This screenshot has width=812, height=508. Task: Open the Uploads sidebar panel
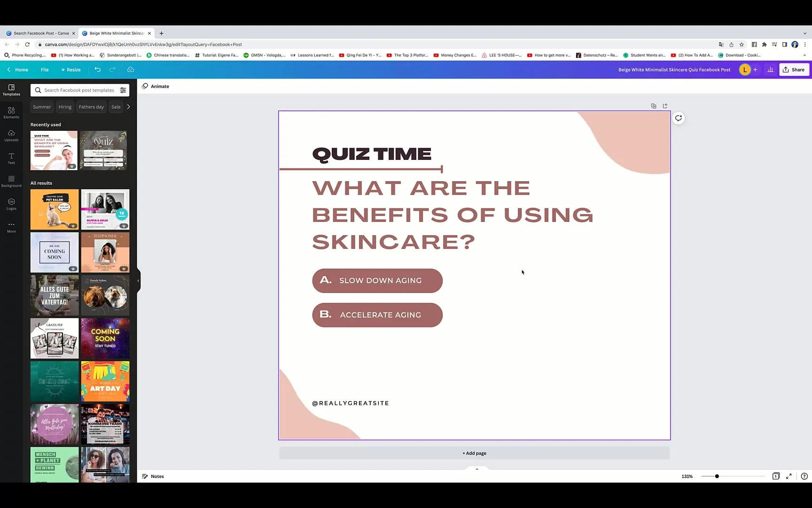click(11, 136)
